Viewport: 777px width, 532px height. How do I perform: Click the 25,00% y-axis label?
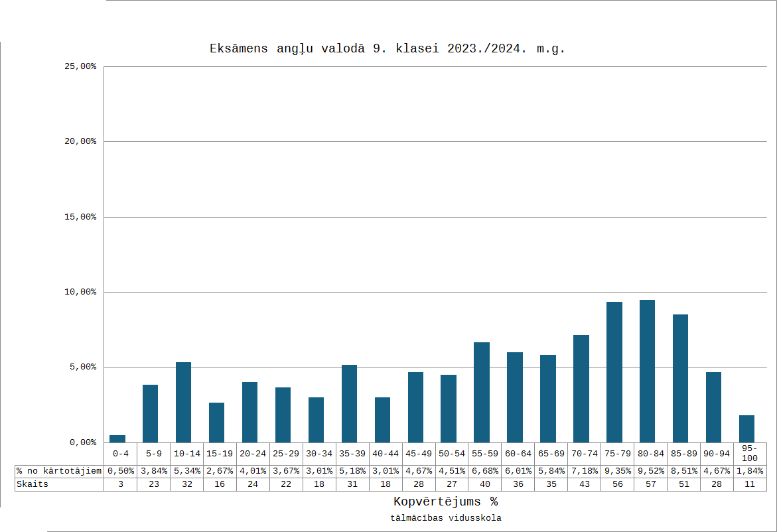click(x=80, y=66)
